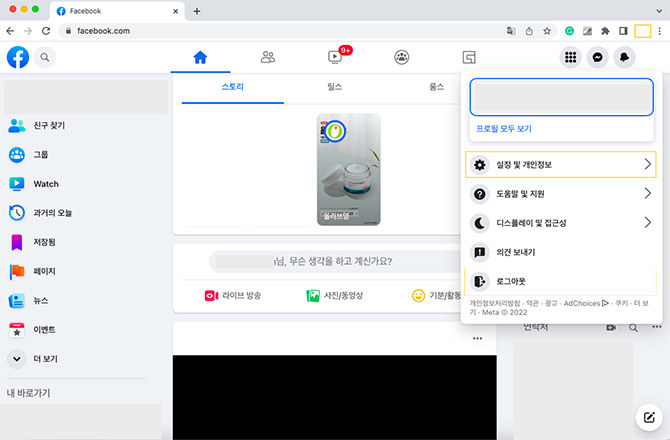Viewport: 670px width, 440px height.
Task: Open the Chrome extensions puzzle icon
Action: coord(605,31)
